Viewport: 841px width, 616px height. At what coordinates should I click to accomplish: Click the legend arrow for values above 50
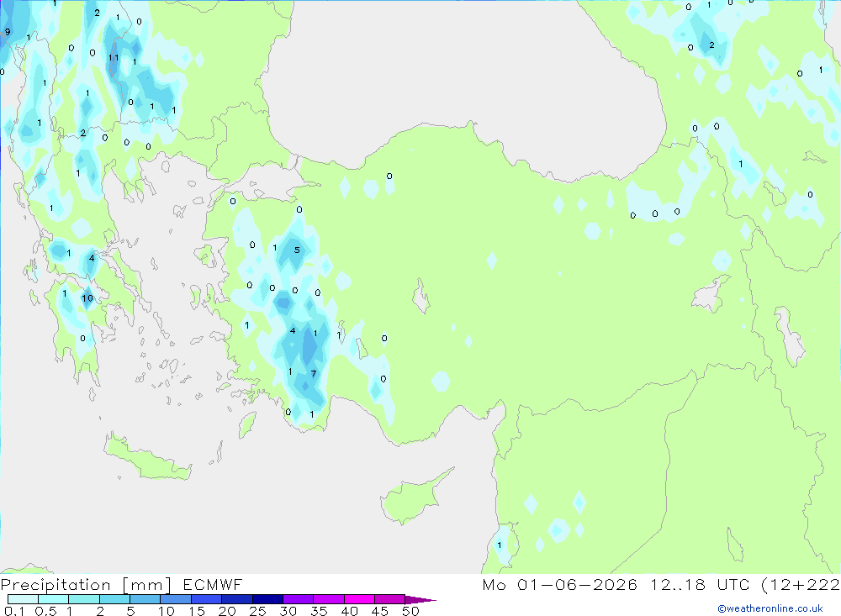coord(420,600)
